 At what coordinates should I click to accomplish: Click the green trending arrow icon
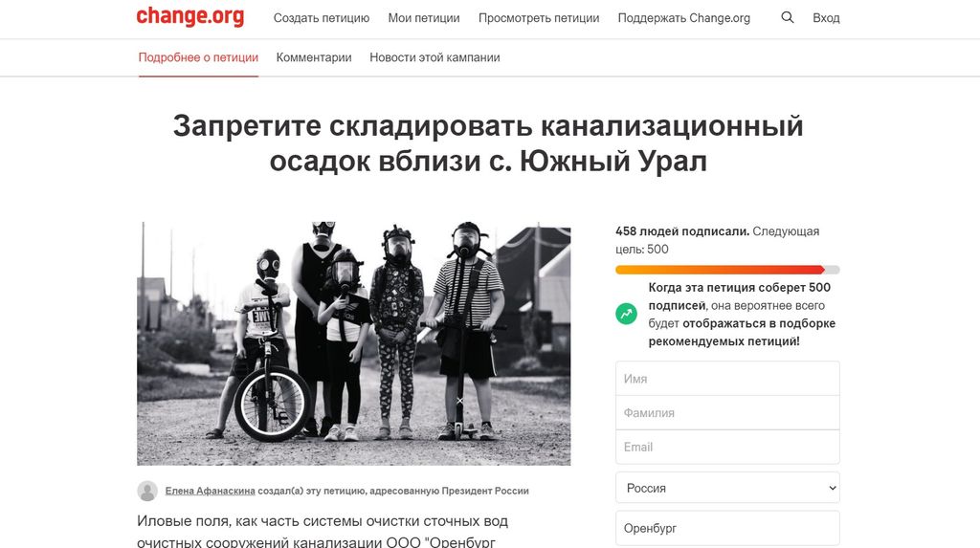pyautogui.click(x=626, y=314)
